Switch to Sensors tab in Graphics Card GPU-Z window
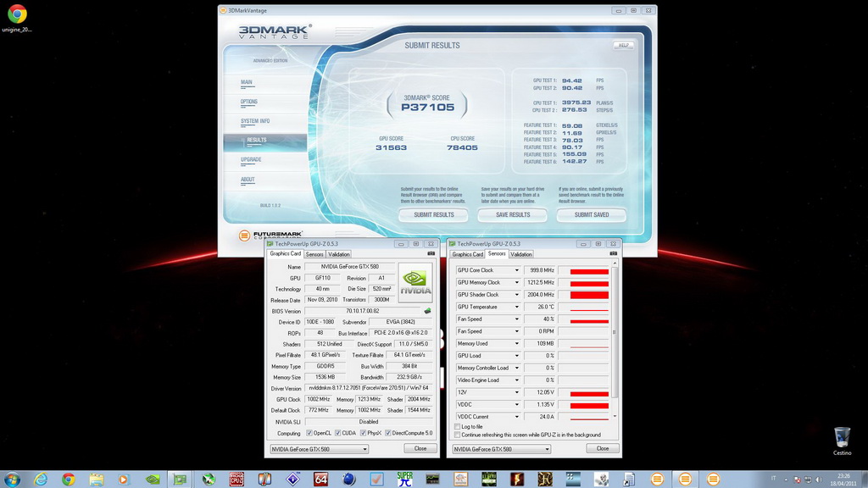Screen dimensions: 868x488 point(314,254)
